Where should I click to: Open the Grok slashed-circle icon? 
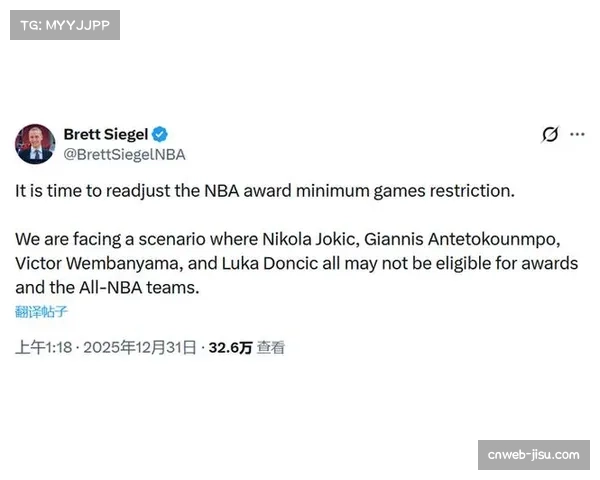[549, 135]
